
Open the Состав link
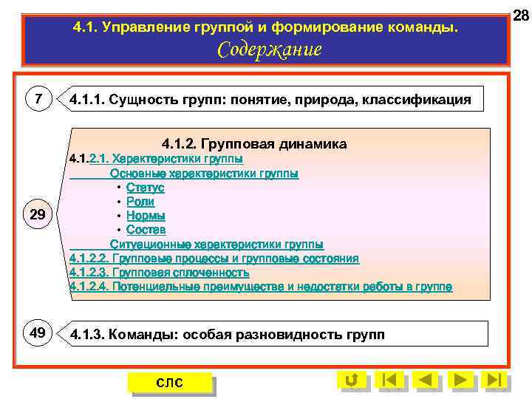tap(146, 230)
